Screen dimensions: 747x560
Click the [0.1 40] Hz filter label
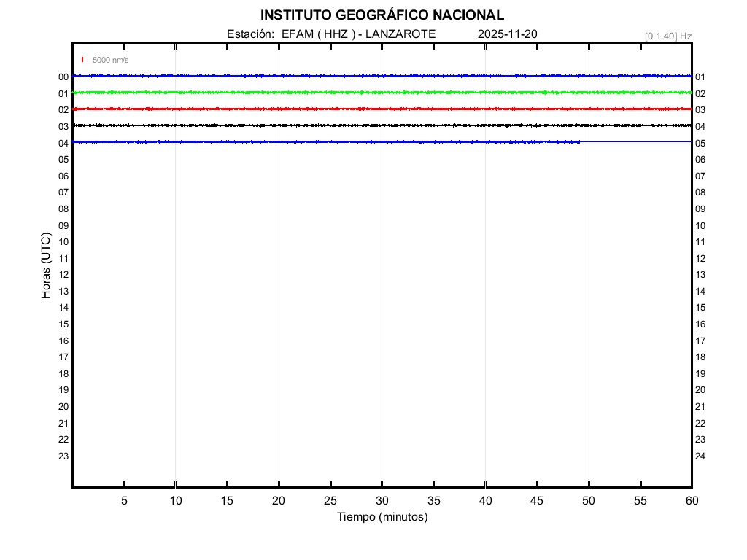667,36
